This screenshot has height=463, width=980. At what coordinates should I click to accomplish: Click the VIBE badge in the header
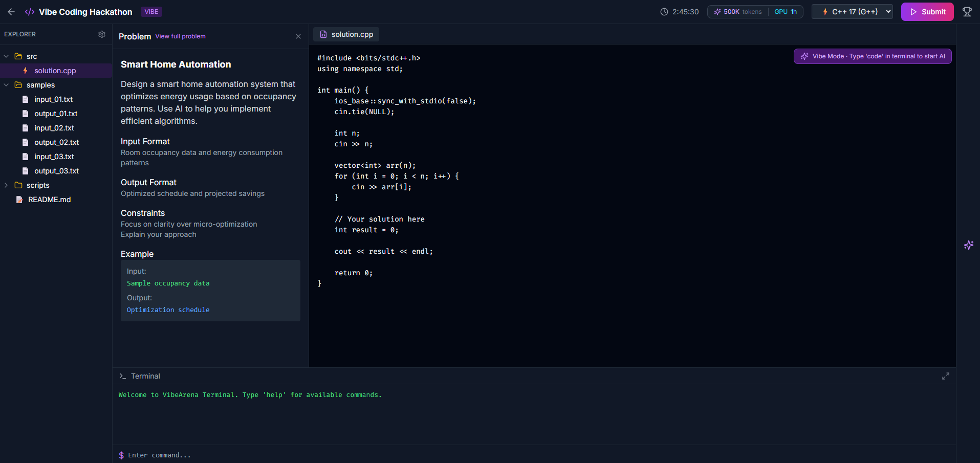click(151, 11)
